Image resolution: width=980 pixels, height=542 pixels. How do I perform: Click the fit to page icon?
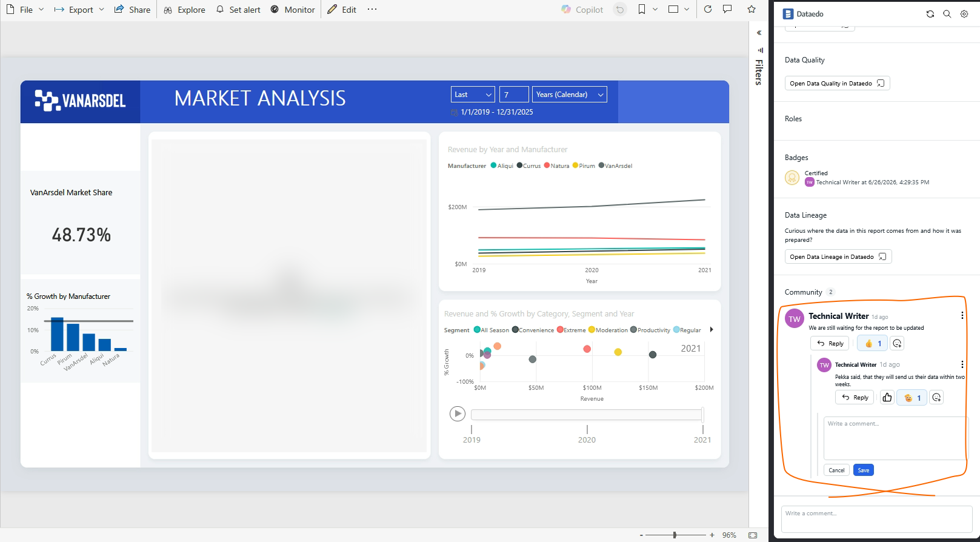pyautogui.click(x=753, y=535)
